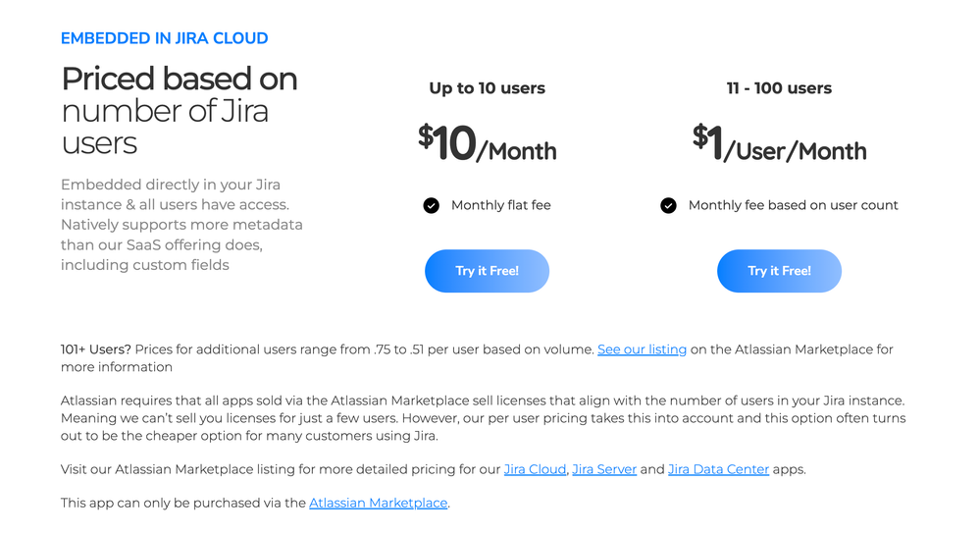Click the Embedded directly in your Jira description

click(x=181, y=225)
